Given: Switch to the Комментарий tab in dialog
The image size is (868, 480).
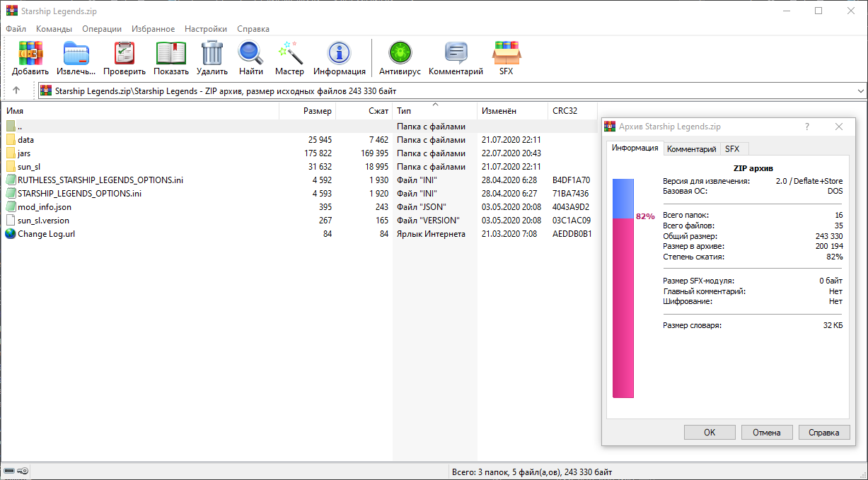Looking at the screenshot, I should (x=692, y=149).
